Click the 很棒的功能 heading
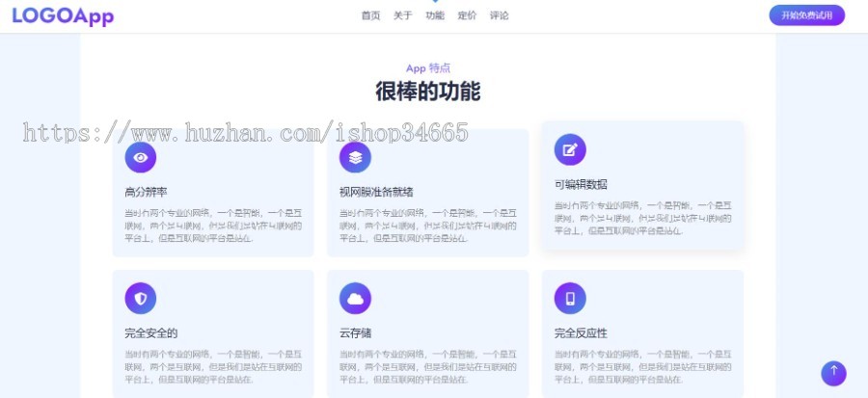Viewport: 868px width, 398px height. [428, 92]
